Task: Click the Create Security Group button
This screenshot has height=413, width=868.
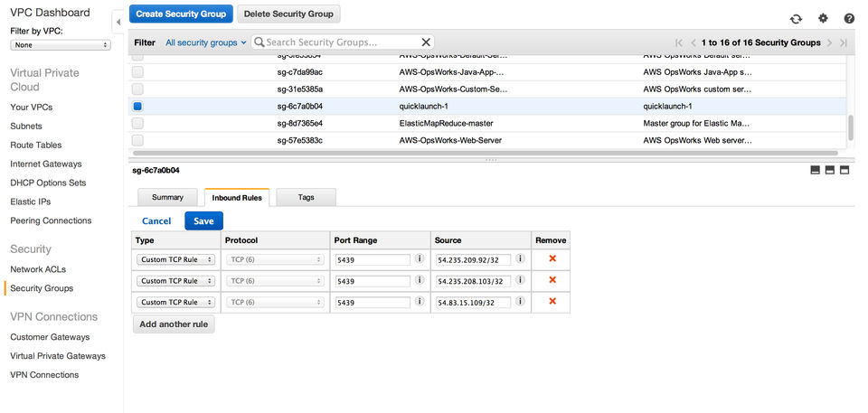Action: 181,14
